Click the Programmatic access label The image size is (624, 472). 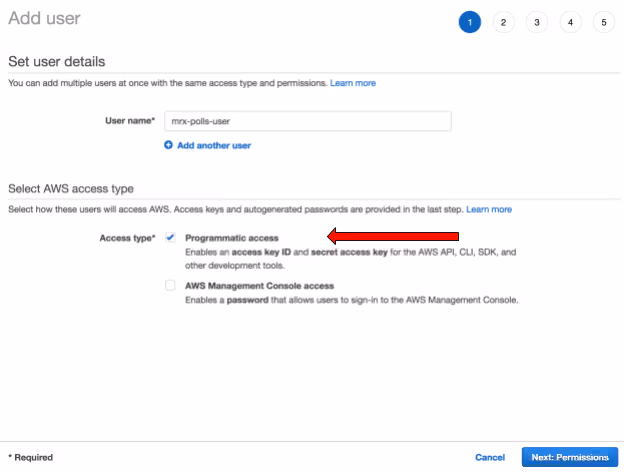(232, 238)
